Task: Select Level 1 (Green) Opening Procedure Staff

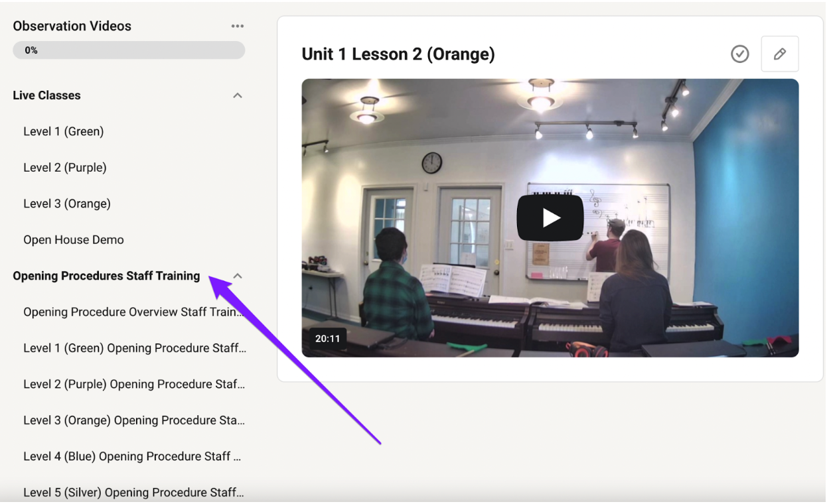Action: coord(135,348)
